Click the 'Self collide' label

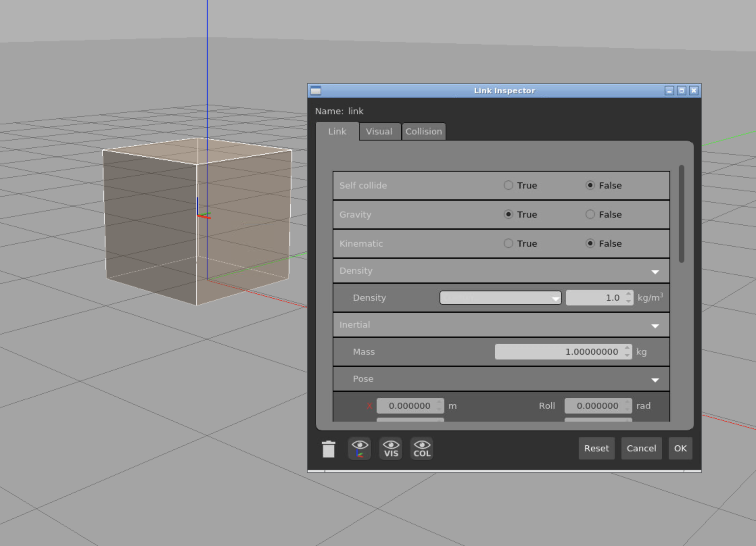tap(363, 185)
